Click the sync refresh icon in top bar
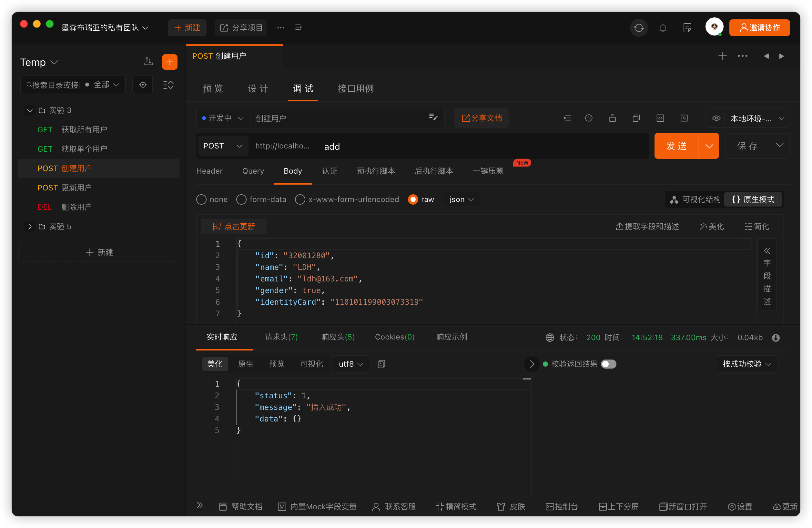 [639, 28]
